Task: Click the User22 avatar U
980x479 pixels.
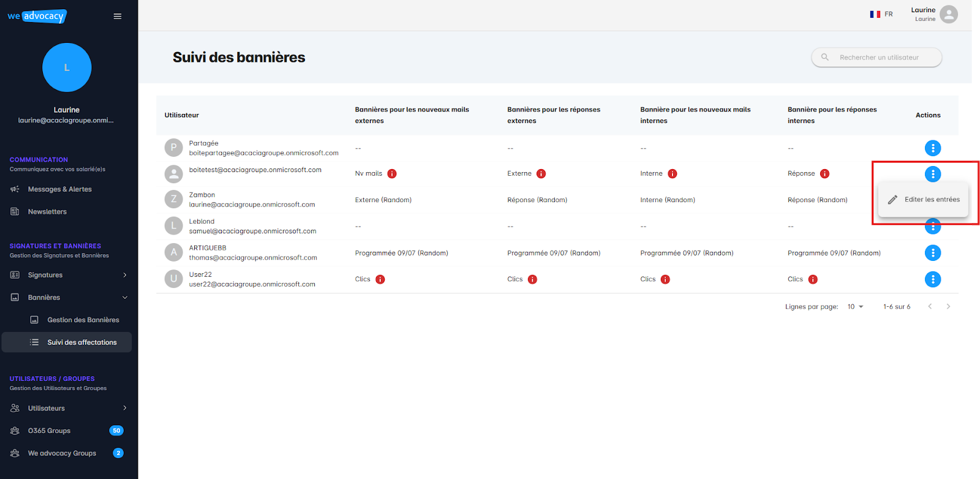Action: point(174,279)
